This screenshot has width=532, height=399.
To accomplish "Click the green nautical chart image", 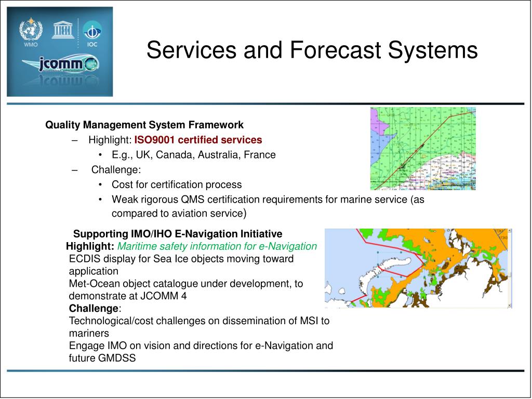I will click(423, 149).
